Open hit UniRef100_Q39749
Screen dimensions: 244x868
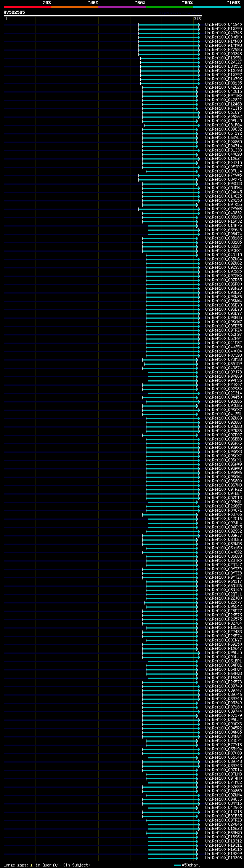pyautogui.click(x=223, y=686)
